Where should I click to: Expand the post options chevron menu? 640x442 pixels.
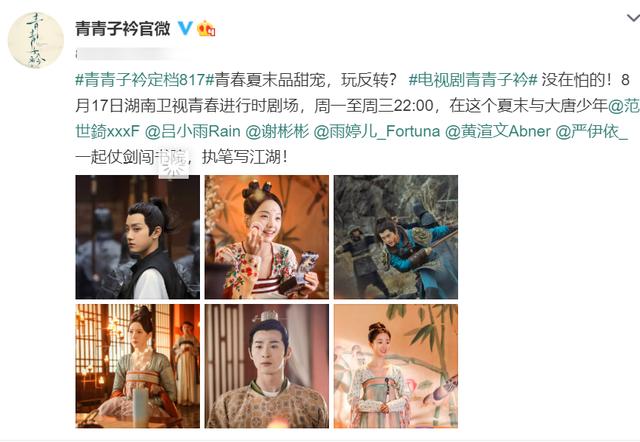(x=633, y=18)
